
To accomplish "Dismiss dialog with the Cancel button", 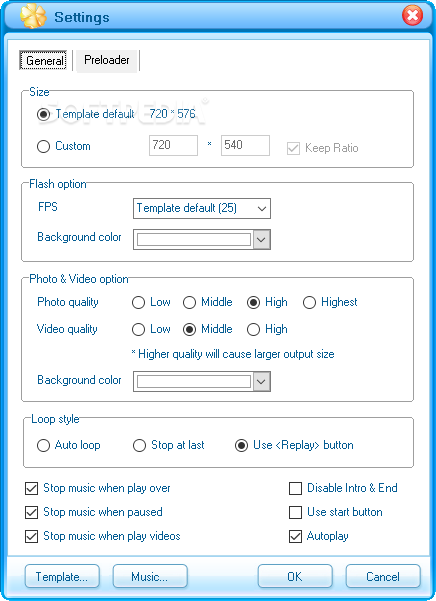I will point(383,576).
